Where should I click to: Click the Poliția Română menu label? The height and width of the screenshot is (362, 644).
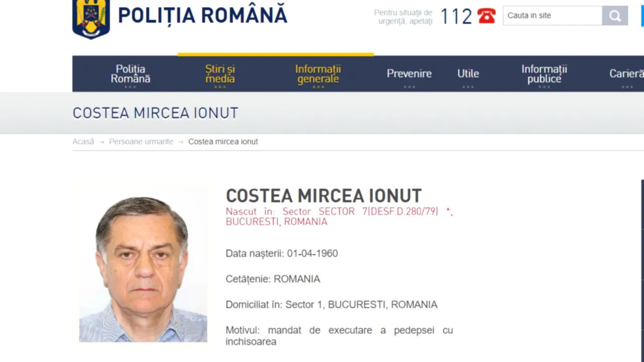click(130, 73)
